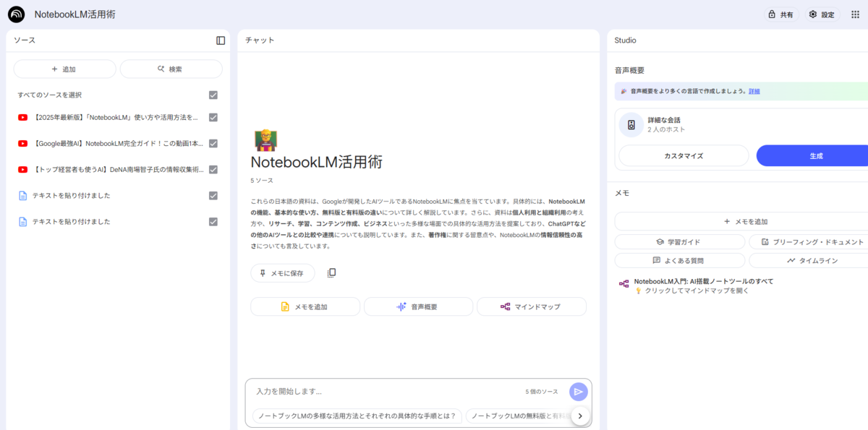
Task: Open source 【トップ経営者も使うAI】DeNA南場智子氏
Action: click(118, 169)
